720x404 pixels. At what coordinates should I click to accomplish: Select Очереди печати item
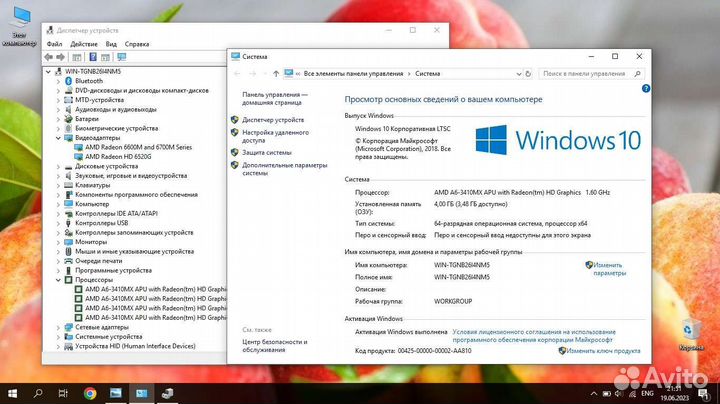click(99, 261)
